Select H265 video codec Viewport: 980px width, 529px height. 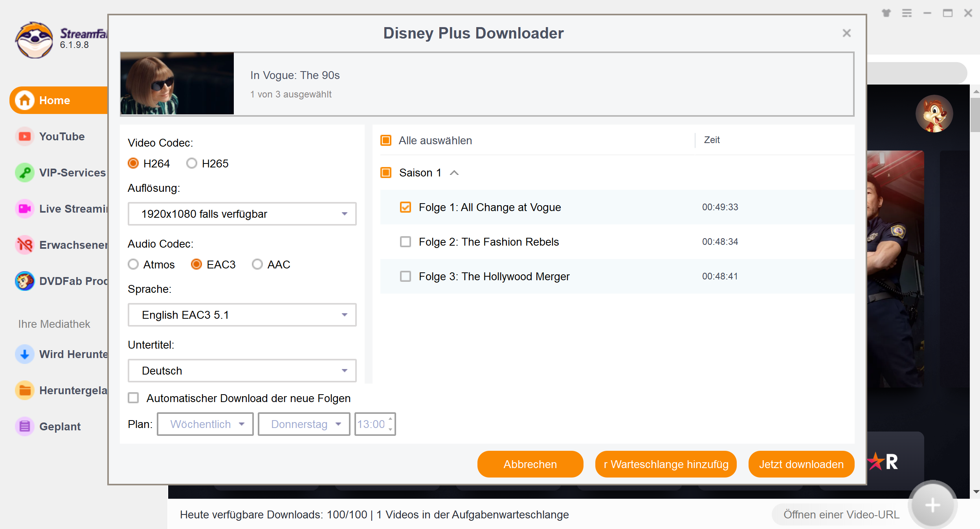tap(192, 163)
